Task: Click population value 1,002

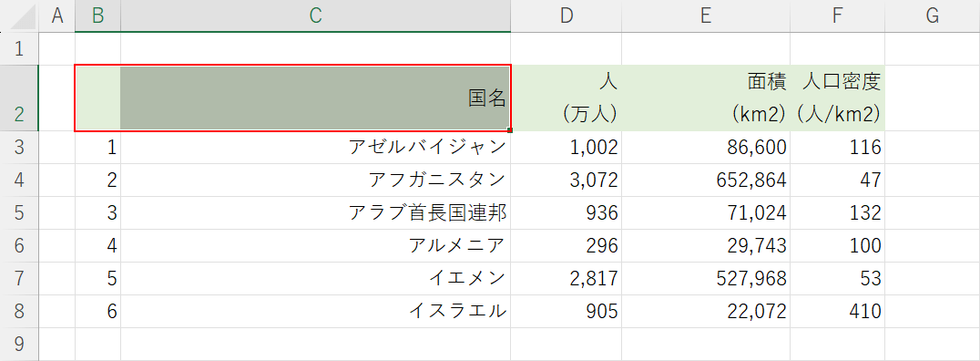Action: coord(567,148)
